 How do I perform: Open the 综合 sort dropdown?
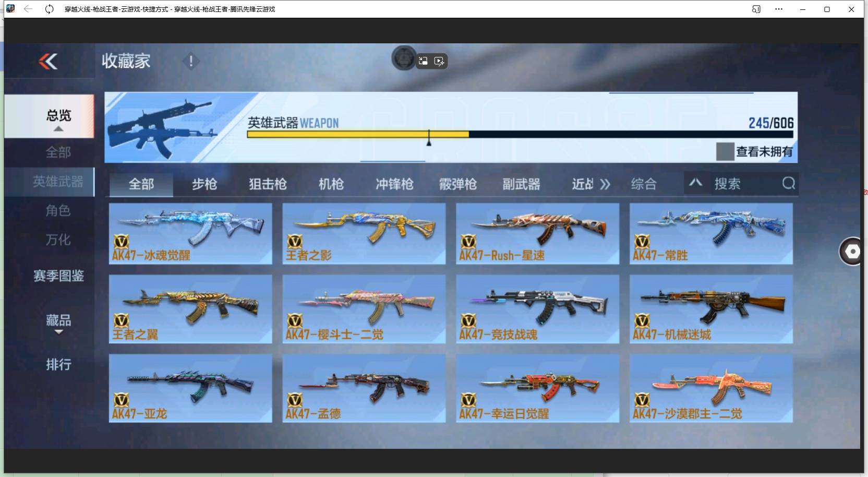[x=644, y=184]
